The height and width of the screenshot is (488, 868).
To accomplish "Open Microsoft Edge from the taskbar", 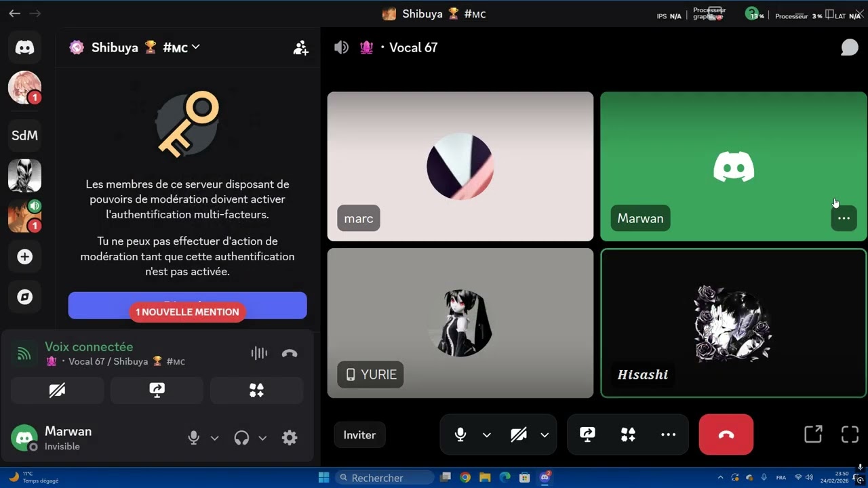I will pyautogui.click(x=505, y=477).
